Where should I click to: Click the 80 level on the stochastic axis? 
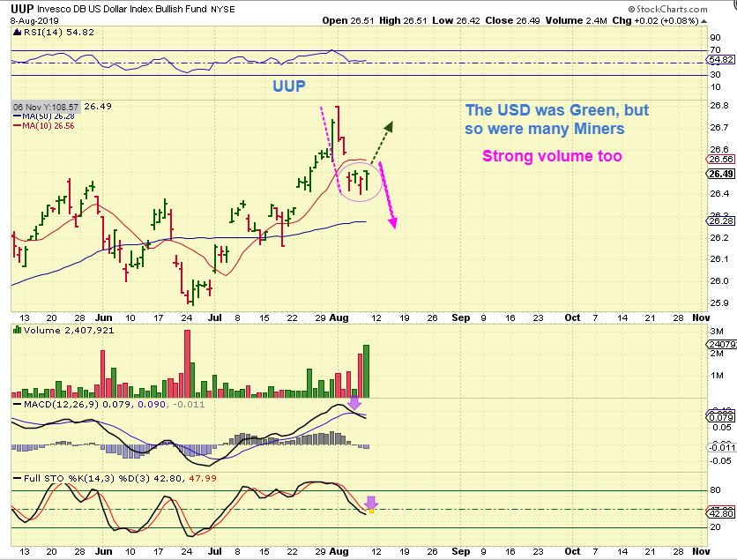715,490
